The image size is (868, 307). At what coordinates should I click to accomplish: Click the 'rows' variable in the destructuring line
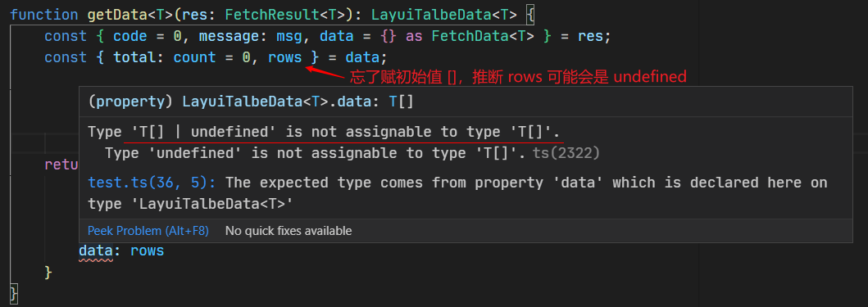pyautogui.click(x=285, y=57)
